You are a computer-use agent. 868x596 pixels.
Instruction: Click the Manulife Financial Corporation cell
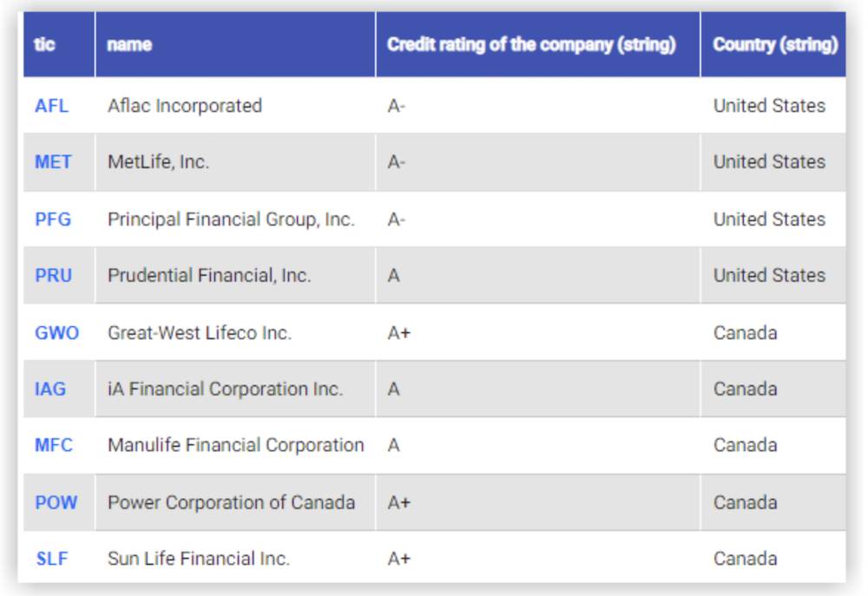[235, 446]
